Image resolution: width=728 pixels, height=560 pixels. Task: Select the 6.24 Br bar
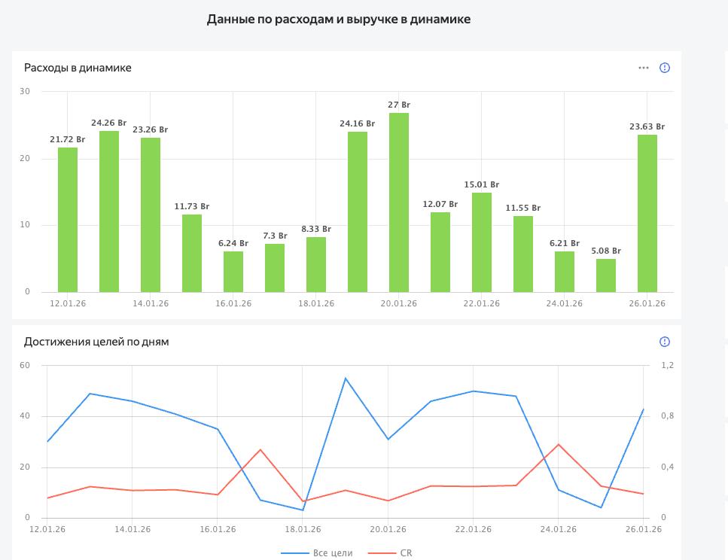point(233,272)
